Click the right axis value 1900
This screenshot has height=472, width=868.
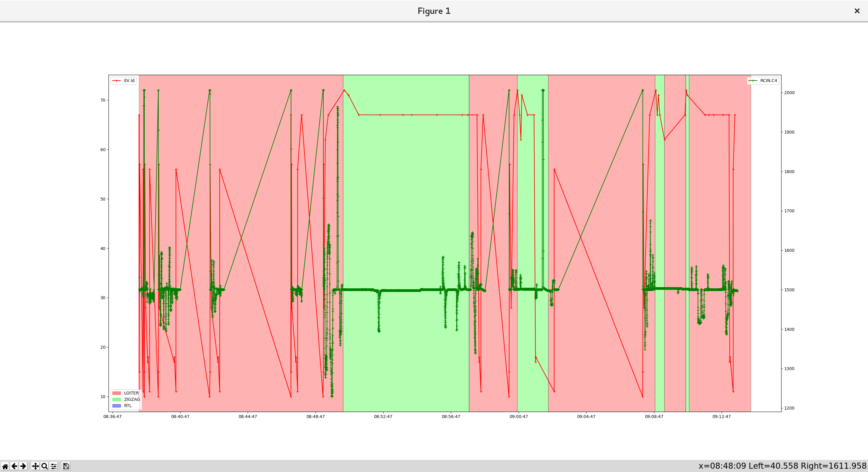tap(789, 132)
